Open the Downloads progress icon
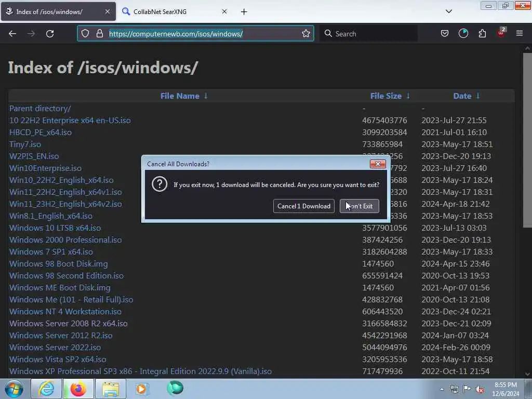Screen dimensions: 532x399 (x=463, y=33)
